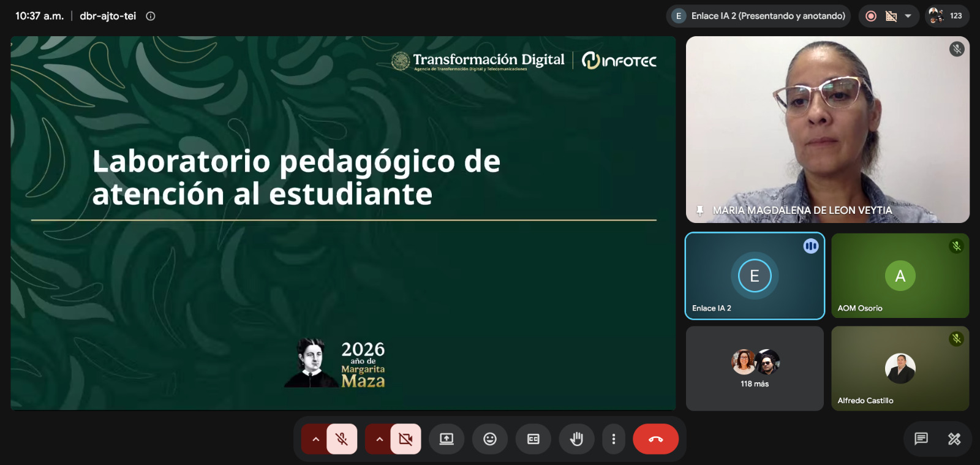Click muted mic icon on Maria Magdalena's video
980x465 pixels.
pyautogui.click(x=957, y=49)
